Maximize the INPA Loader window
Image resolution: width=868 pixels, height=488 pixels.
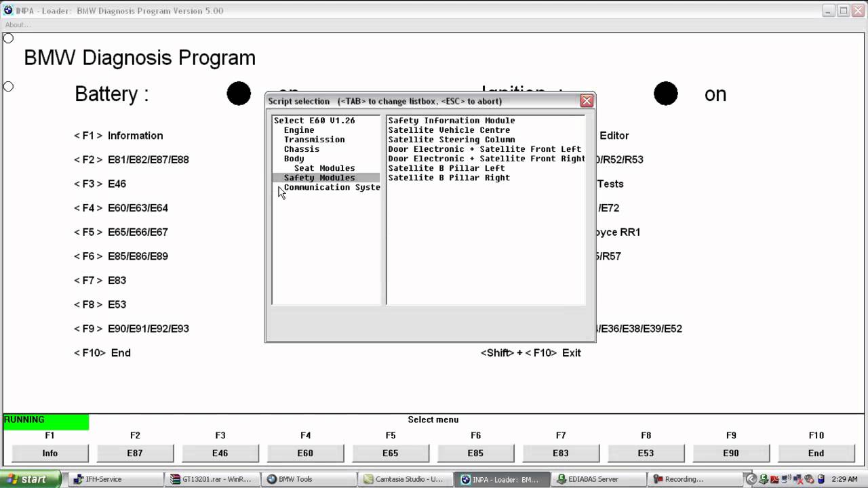pos(844,11)
